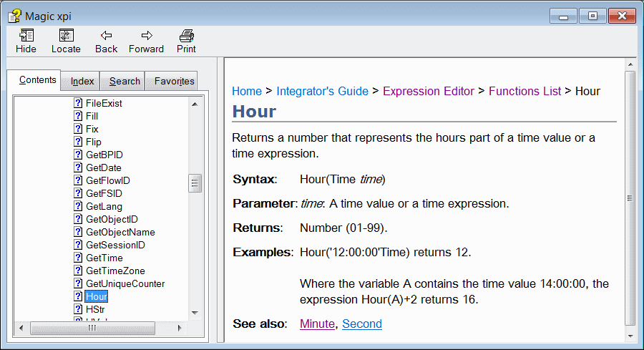644x350 pixels.
Task: Select the GetUniqueCounter topic in tree
Action: (125, 283)
